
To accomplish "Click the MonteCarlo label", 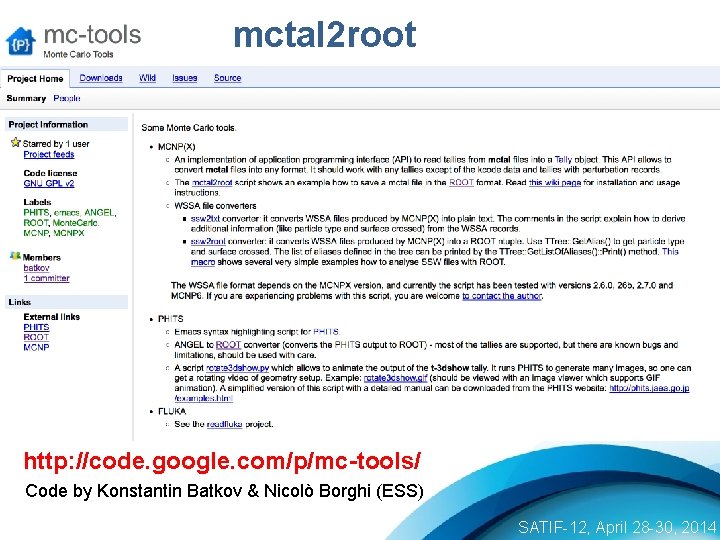I will click(75, 223).
